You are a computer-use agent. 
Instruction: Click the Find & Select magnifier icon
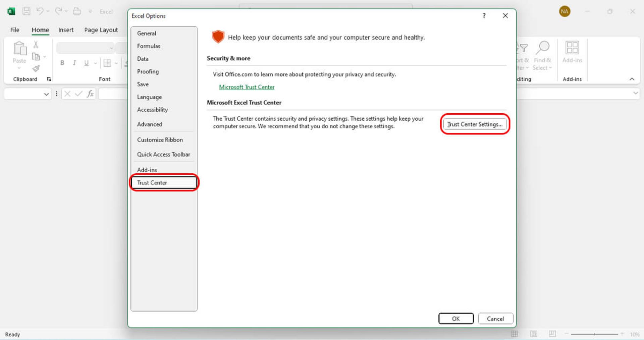pyautogui.click(x=542, y=48)
